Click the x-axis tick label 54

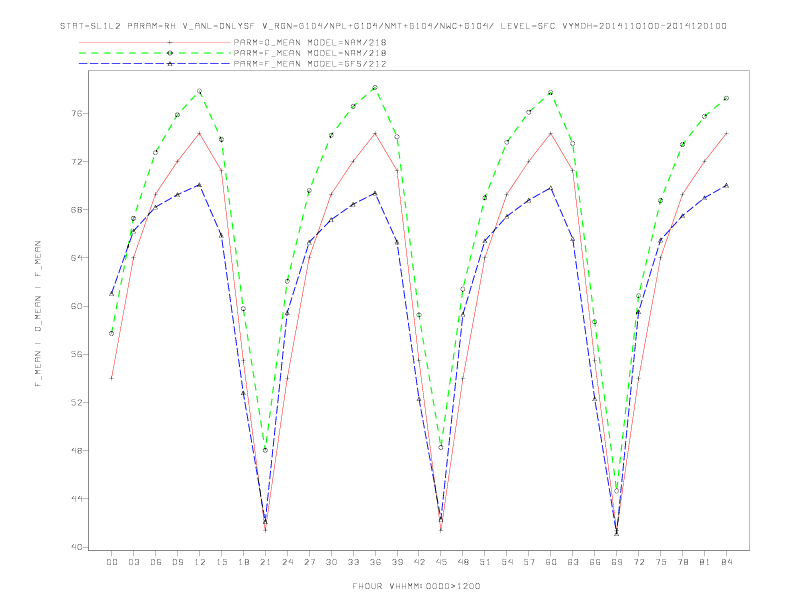coord(507,562)
